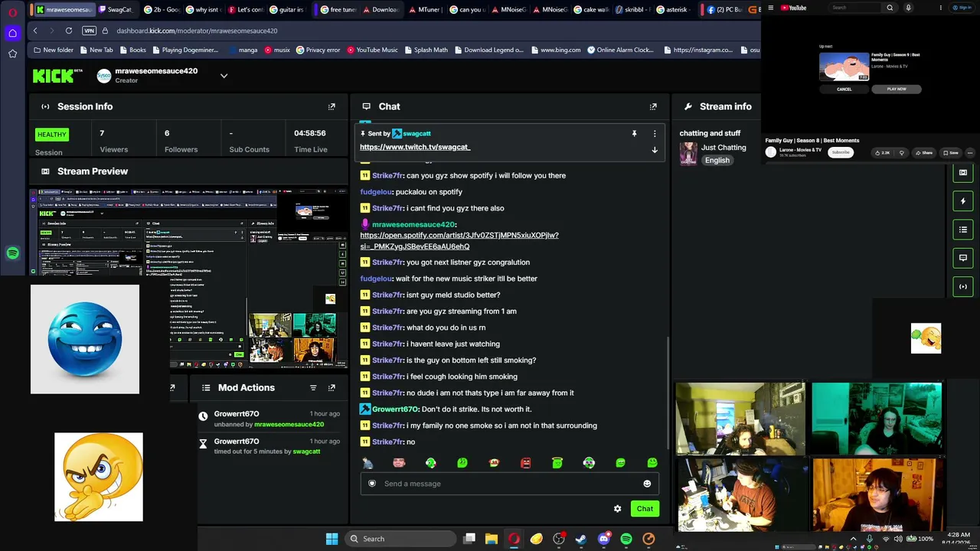Image resolution: width=980 pixels, height=551 pixels.
Task: Cancel the YouTube up next autoplay
Action: pyautogui.click(x=844, y=89)
